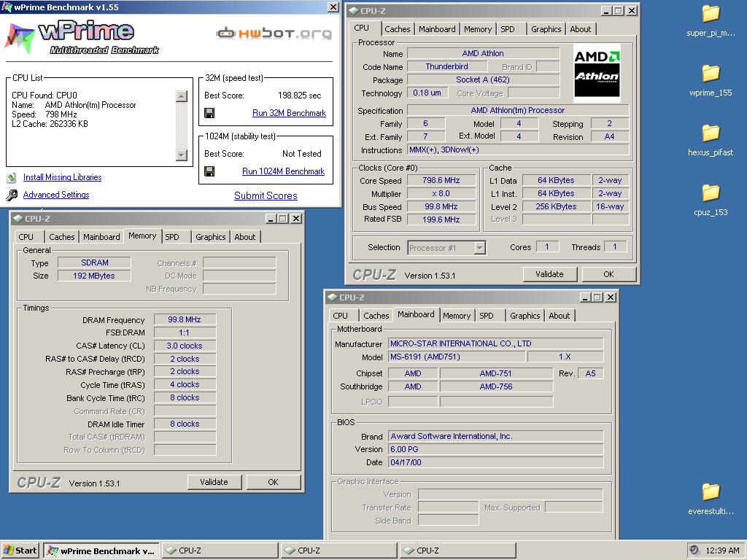747x560 pixels.
Task: Click OK in the CPU tab window
Action: (x=609, y=274)
